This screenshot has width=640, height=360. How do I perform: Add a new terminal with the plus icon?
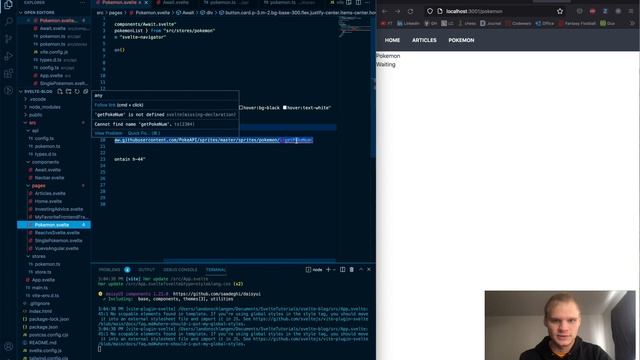(328, 269)
